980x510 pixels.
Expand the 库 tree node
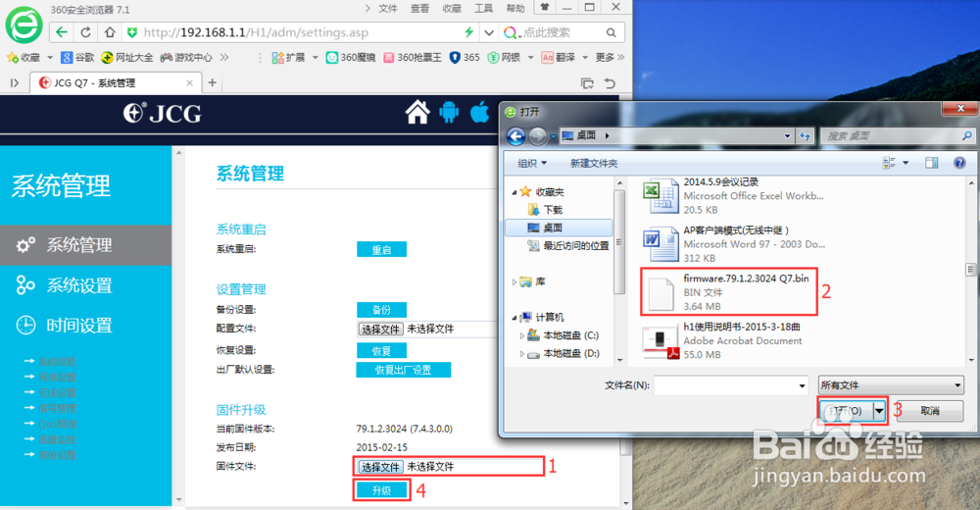[514, 281]
